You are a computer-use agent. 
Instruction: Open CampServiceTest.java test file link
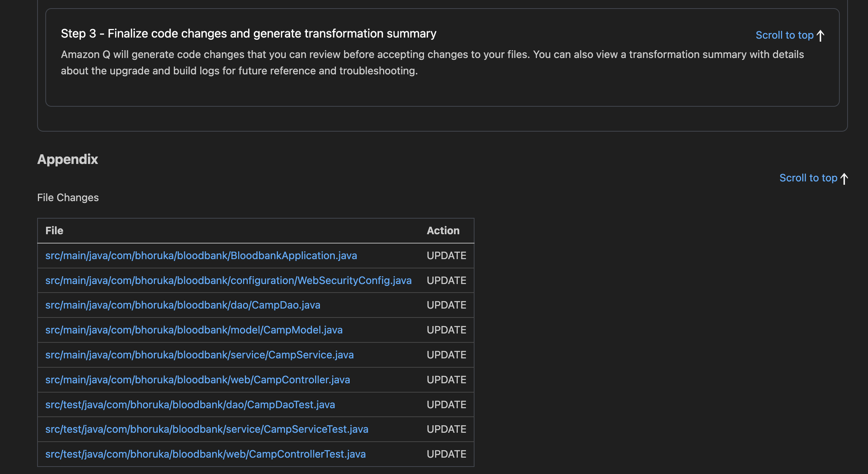click(207, 429)
